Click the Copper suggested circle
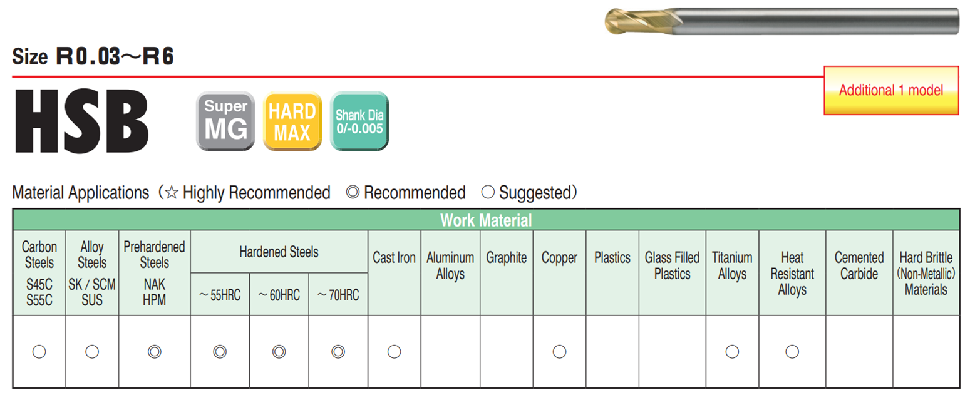This screenshot has height=400, width=980. (x=559, y=352)
